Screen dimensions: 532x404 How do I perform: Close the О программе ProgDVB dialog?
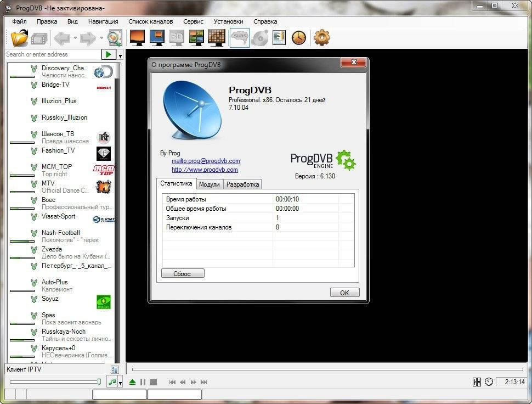point(353,62)
